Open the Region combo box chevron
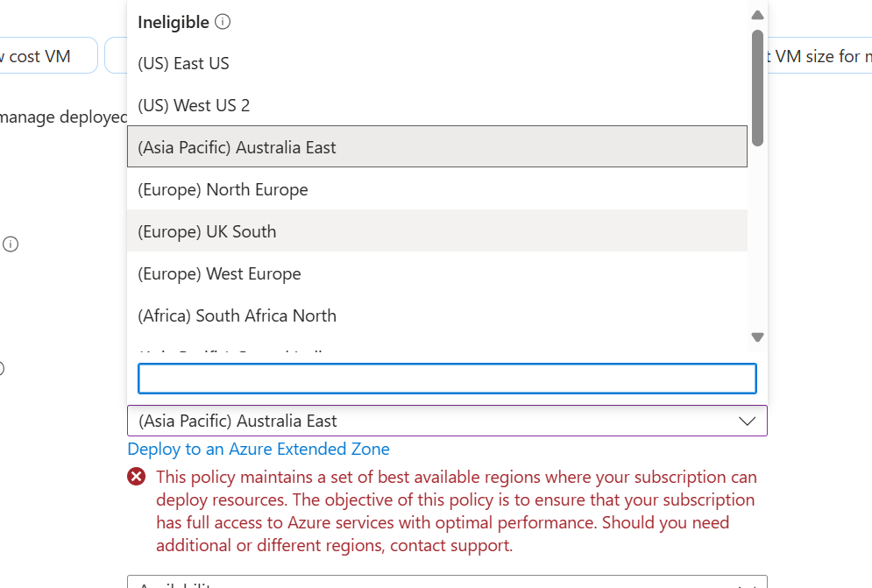Screen dimensions: 872x588 [x=747, y=421]
